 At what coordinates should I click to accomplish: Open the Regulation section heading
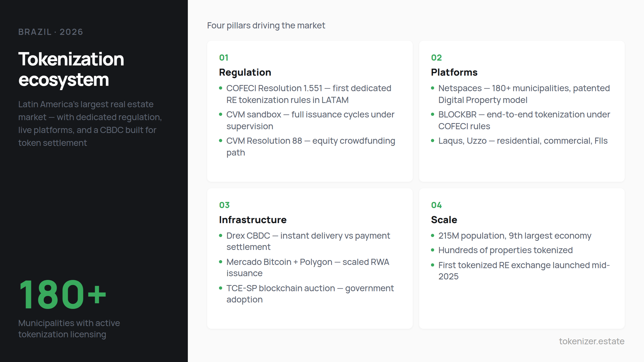tap(245, 72)
